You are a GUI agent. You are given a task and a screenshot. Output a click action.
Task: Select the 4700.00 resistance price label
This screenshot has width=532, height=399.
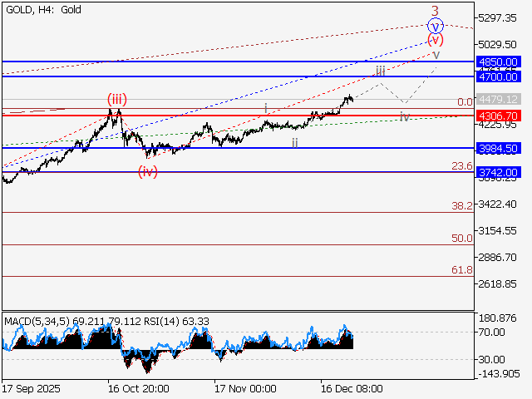click(499, 76)
